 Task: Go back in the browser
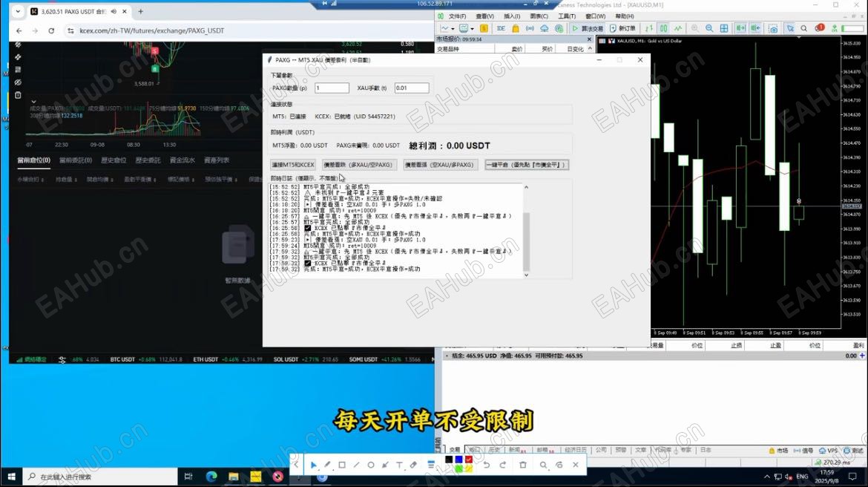tap(19, 30)
